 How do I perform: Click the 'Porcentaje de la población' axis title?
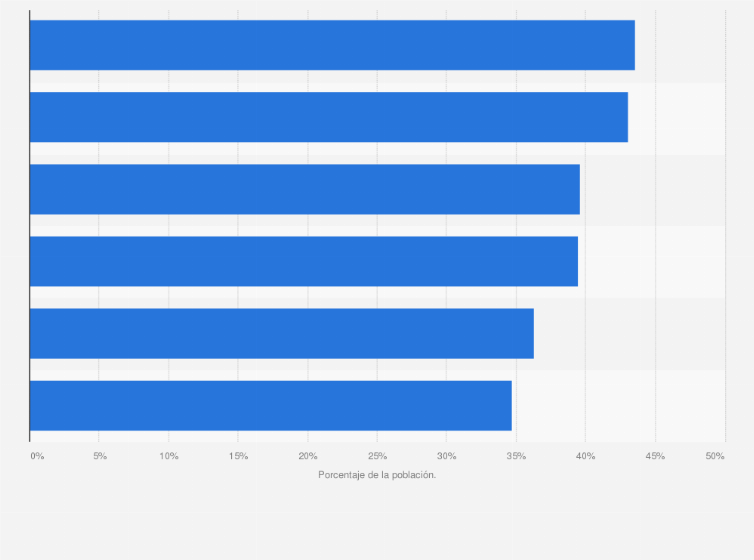coord(377,474)
